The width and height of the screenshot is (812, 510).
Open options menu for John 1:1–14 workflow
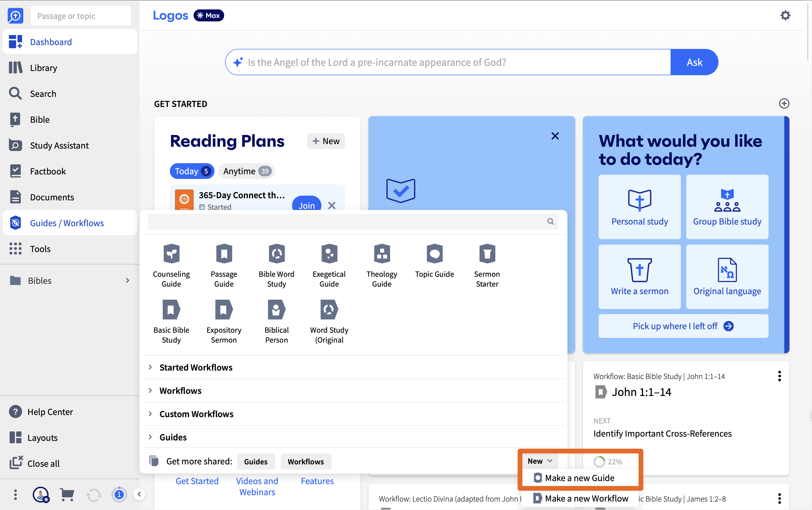(x=779, y=376)
